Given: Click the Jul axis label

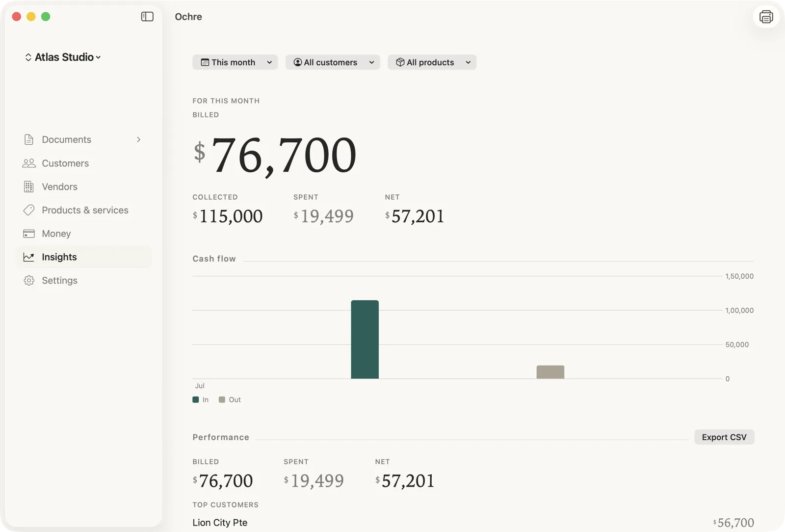Looking at the screenshot, I should click(x=200, y=386).
